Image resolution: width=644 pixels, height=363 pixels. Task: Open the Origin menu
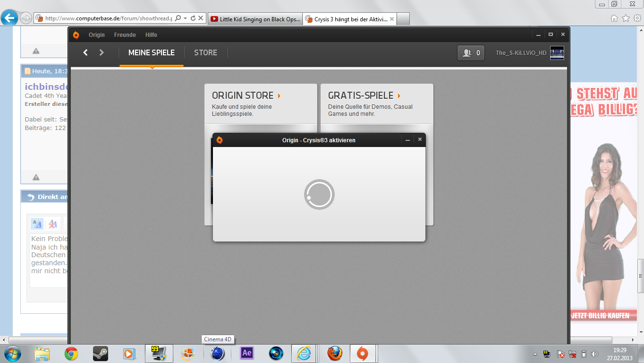click(97, 35)
